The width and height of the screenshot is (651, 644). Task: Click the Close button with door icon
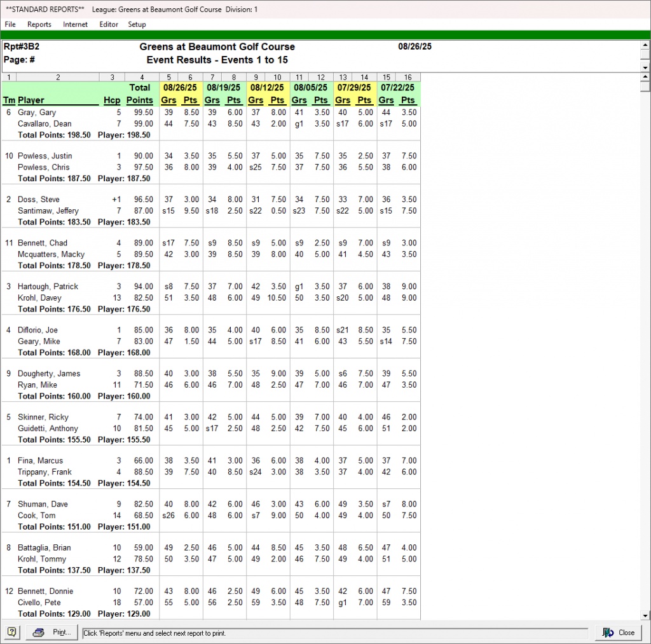619,633
